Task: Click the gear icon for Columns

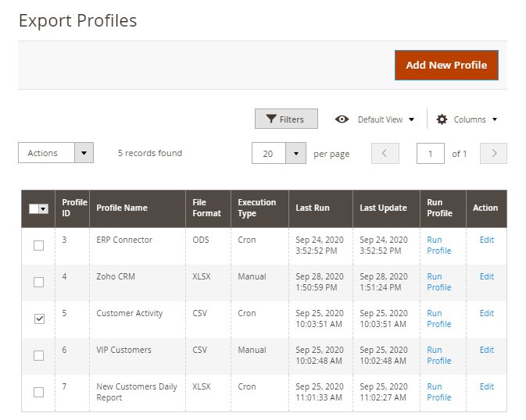Action: [442, 119]
